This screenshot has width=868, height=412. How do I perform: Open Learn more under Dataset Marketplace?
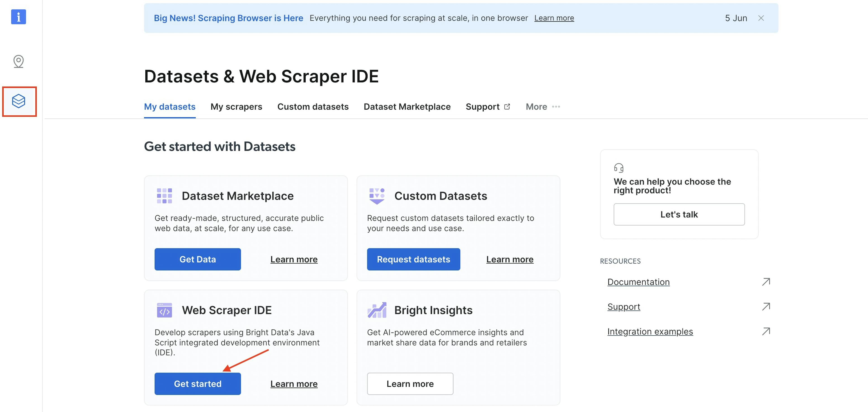pyautogui.click(x=294, y=259)
